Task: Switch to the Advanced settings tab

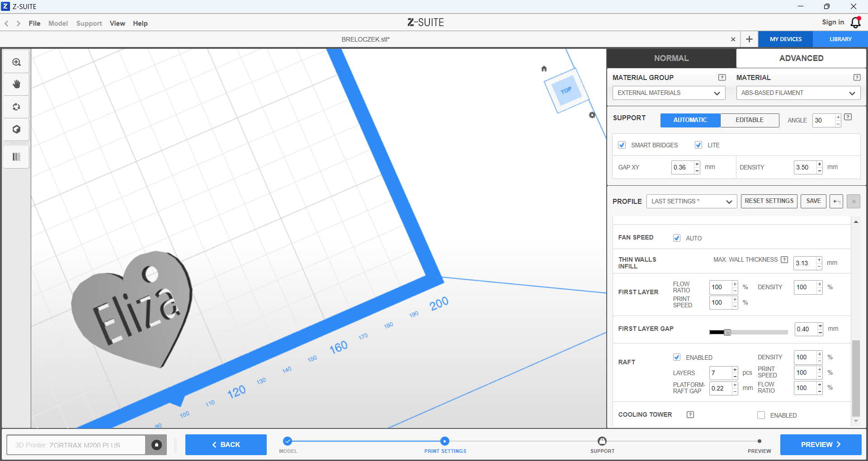Action: (x=801, y=58)
